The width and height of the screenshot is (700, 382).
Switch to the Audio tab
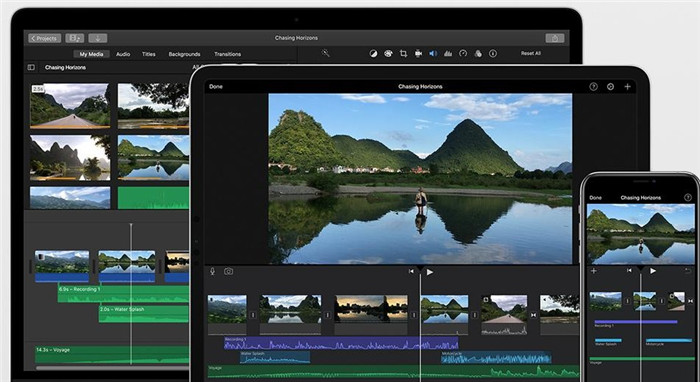(123, 54)
